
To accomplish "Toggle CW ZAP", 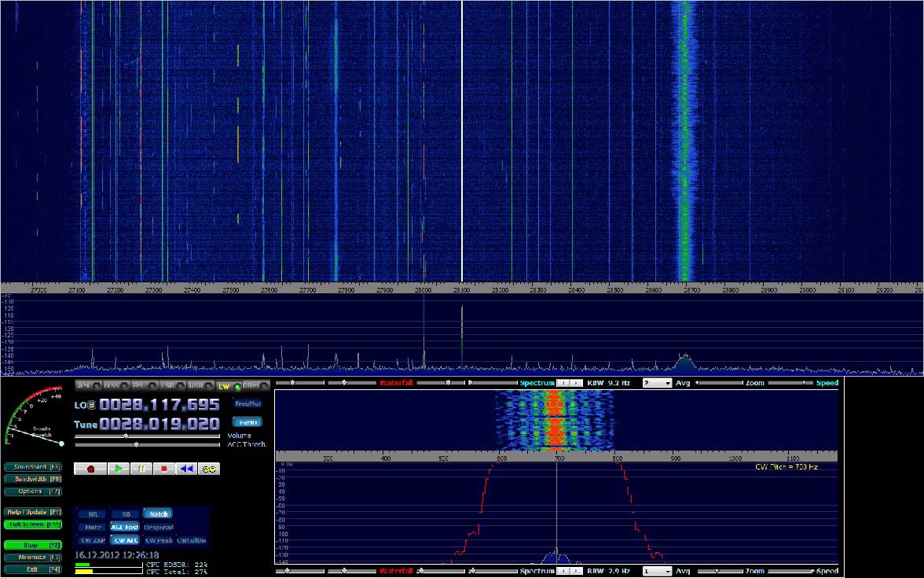I will [93, 540].
